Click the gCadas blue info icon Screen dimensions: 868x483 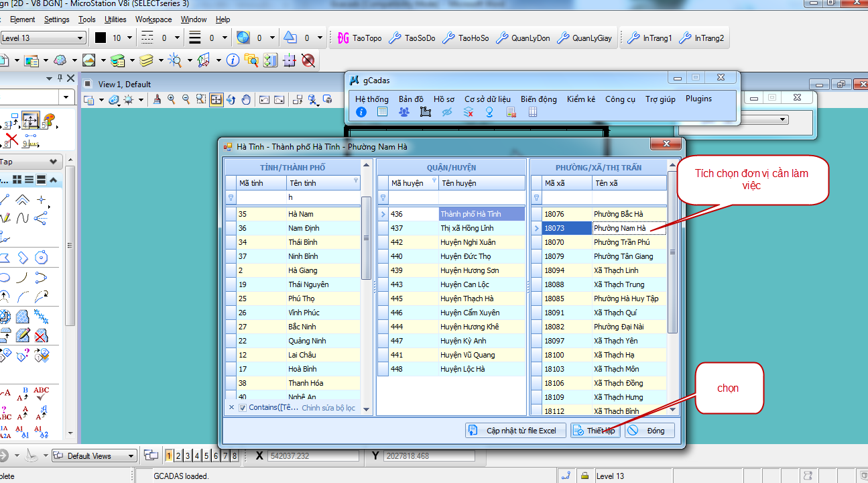pos(361,112)
